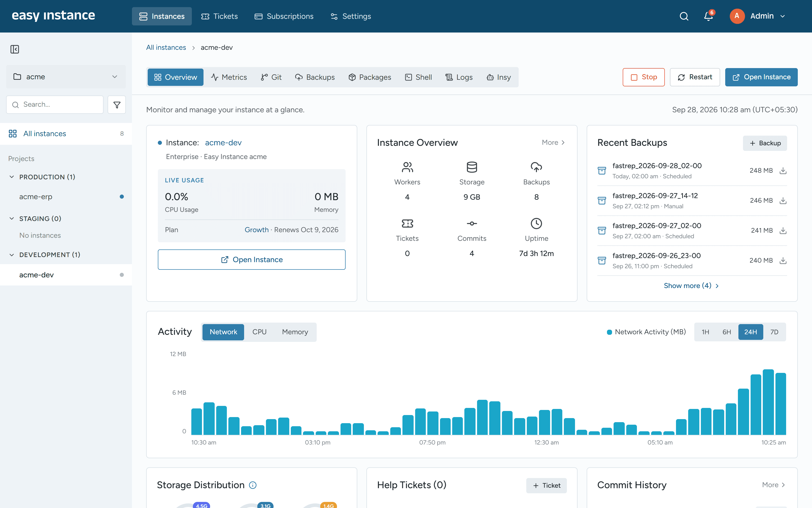Download fastrep_2026-09-28_02-00 backup
812x508 pixels.
point(783,171)
